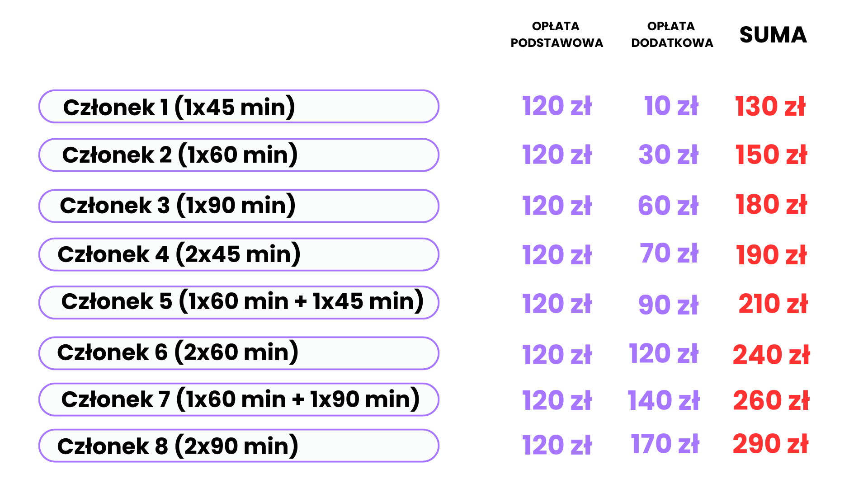Click the OPŁATA DODATKOWA column header
The image size is (868, 488).
(672, 34)
